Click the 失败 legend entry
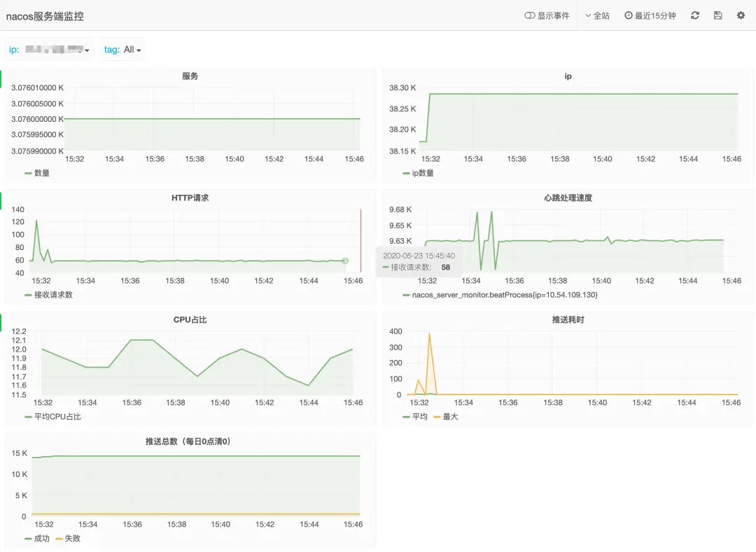The height and width of the screenshot is (552, 756). point(68,539)
